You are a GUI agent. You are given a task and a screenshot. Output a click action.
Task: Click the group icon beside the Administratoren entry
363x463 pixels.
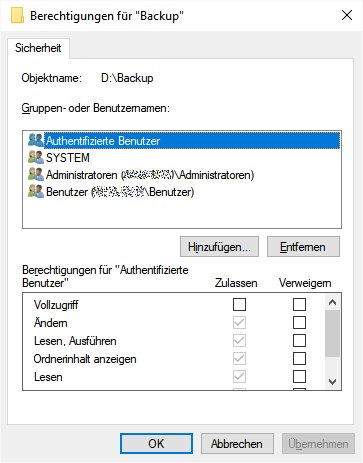tap(36, 174)
